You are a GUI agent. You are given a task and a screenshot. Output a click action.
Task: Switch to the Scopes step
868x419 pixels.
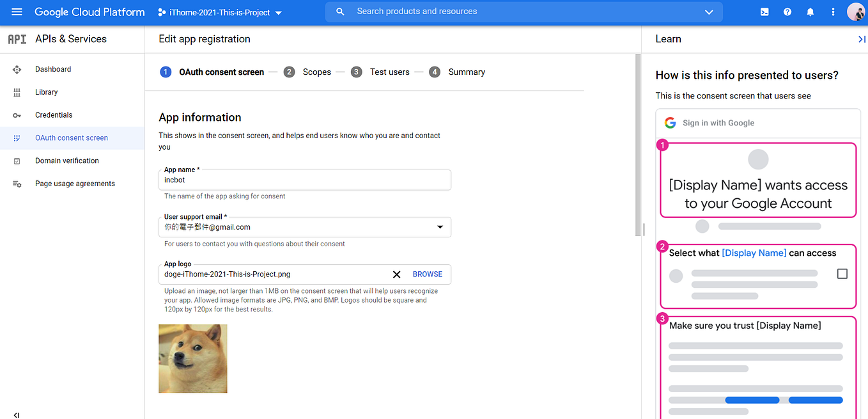click(316, 72)
